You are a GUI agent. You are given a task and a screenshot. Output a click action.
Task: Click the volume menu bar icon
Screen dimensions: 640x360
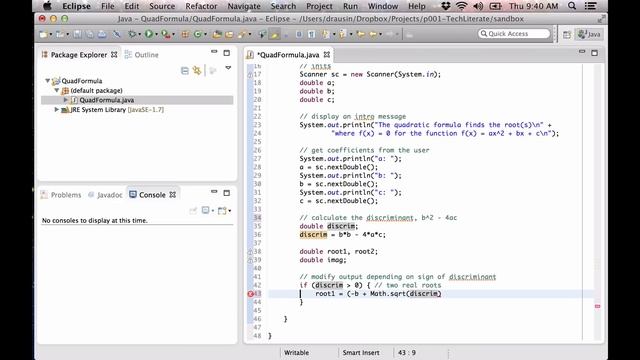tap(478, 6)
